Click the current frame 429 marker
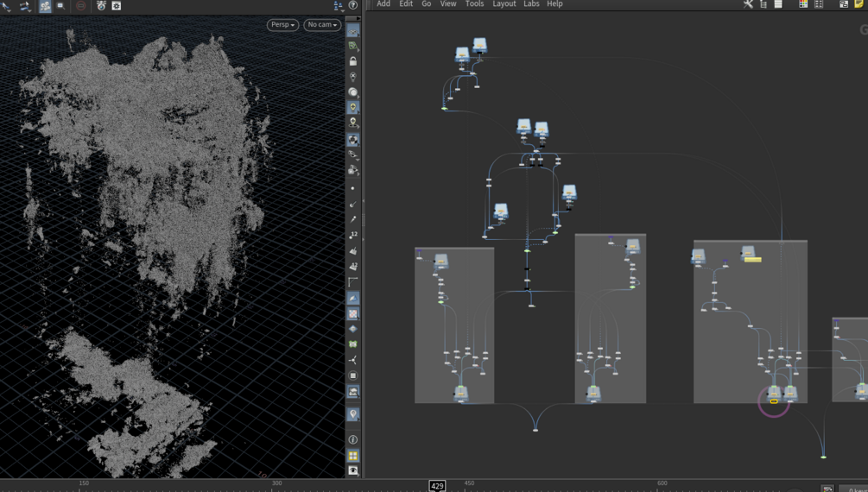The width and height of the screenshot is (868, 492). coord(437,486)
